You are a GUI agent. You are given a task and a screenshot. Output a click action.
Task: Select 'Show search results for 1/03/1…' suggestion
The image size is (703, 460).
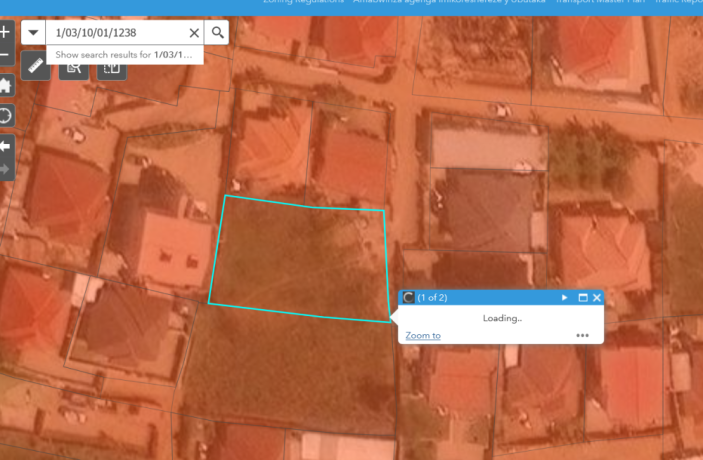click(125, 55)
